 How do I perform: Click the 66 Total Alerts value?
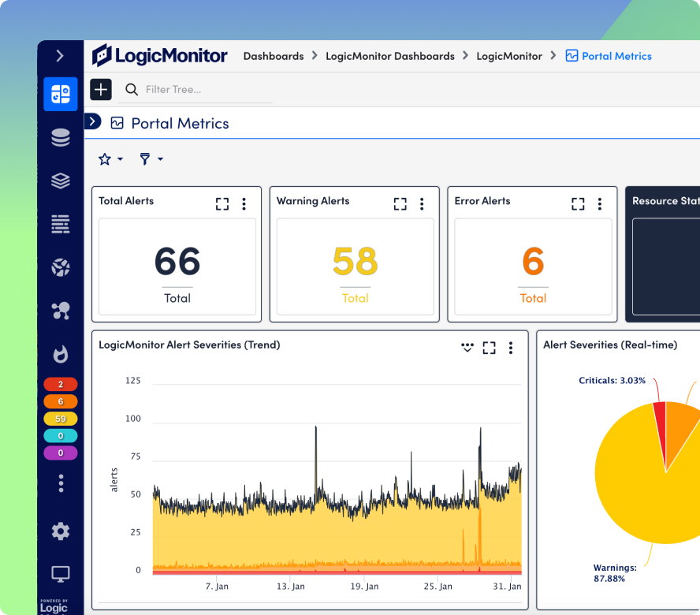(x=177, y=261)
